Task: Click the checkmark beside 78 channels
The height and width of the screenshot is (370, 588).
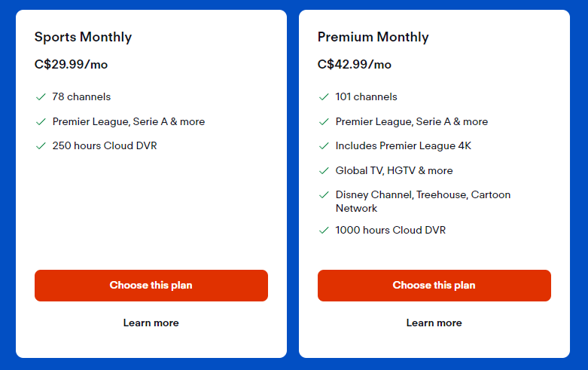Action: coord(41,97)
